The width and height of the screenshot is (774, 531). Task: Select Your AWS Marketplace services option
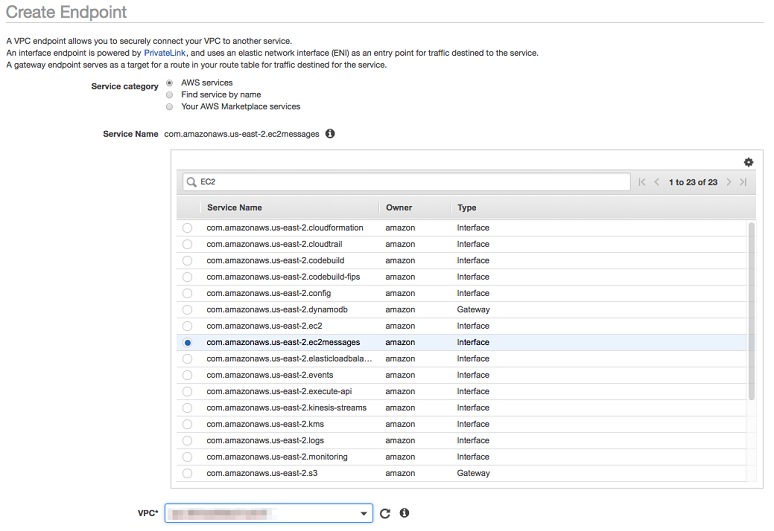click(169, 107)
